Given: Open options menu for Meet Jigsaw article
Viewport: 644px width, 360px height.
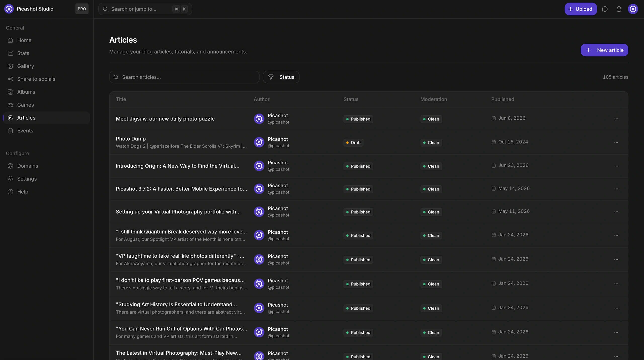Looking at the screenshot, I should tap(616, 119).
